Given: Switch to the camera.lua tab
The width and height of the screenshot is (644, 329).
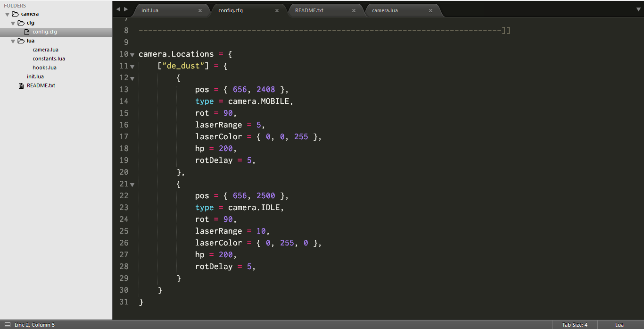Looking at the screenshot, I should pyautogui.click(x=402, y=10).
